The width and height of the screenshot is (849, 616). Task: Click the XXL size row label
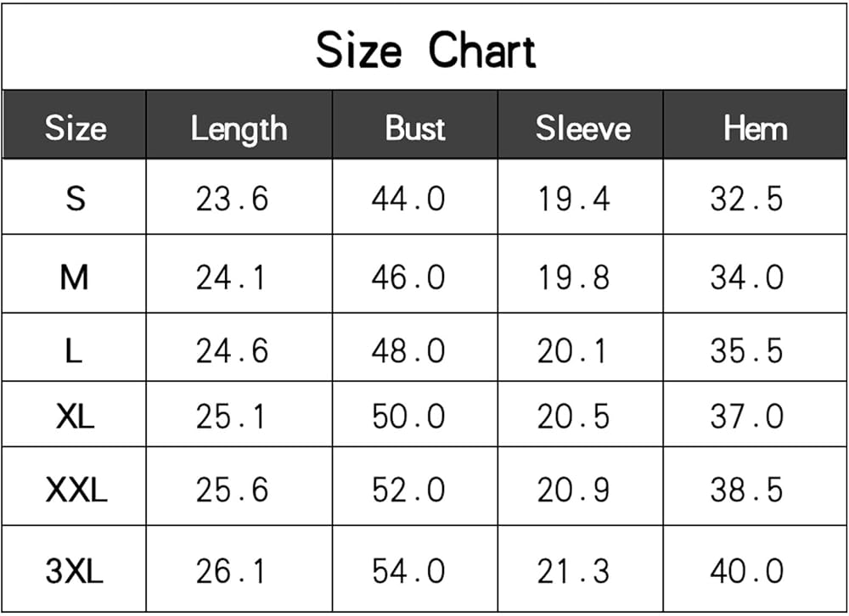coord(76,490)
